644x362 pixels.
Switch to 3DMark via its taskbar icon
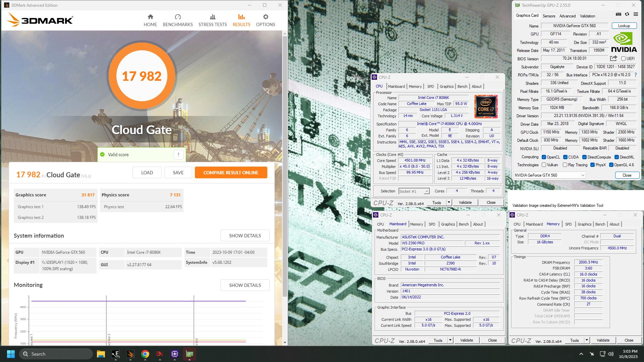pos(130,354)
